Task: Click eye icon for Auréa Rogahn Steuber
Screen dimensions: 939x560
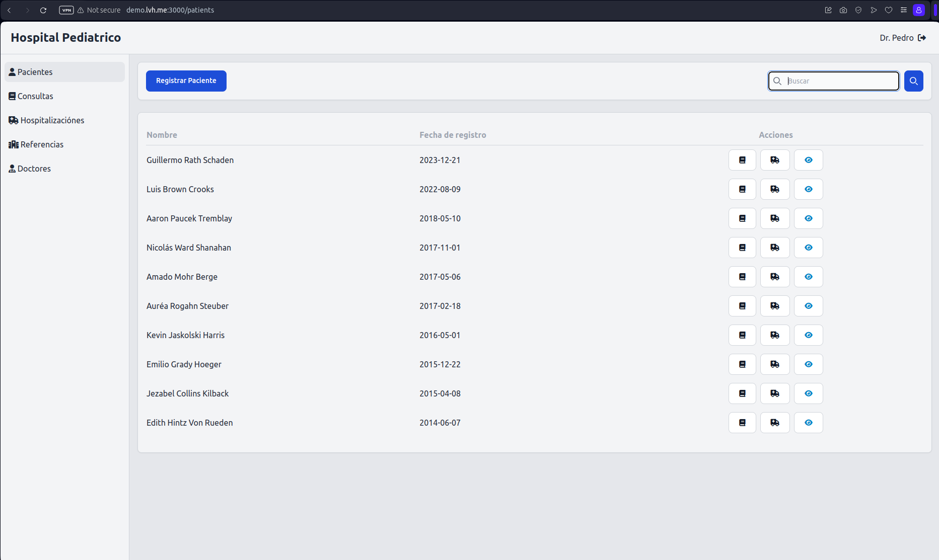Action: click(809, 306)
